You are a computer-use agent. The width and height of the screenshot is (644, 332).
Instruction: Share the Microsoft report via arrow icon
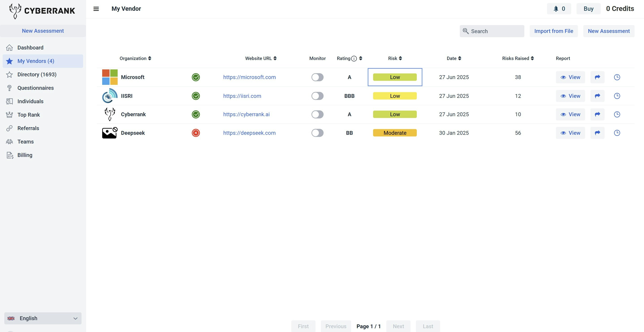click(597, 77)
